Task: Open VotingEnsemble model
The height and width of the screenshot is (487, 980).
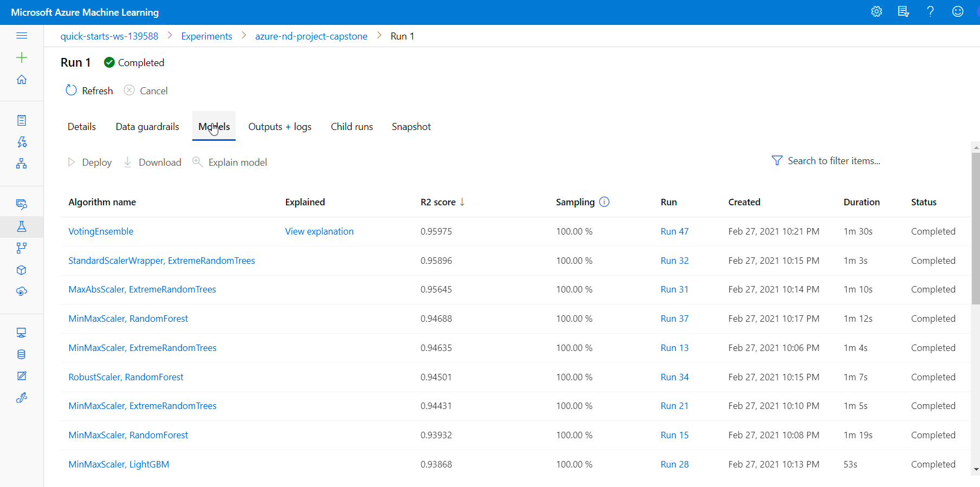Action: [101, 231]
